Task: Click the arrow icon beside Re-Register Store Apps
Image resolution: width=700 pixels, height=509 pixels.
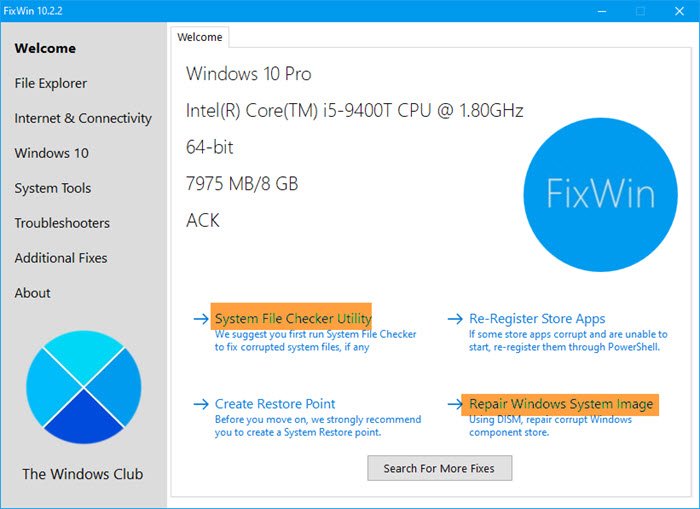Action: tap(455, 319)
